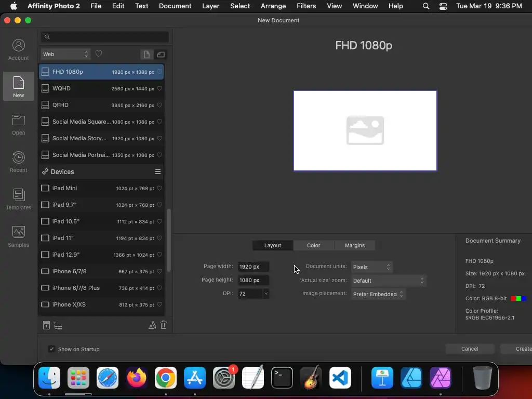
Task: Open Affinity Designer from the Dock
Action: pos(411,378)
